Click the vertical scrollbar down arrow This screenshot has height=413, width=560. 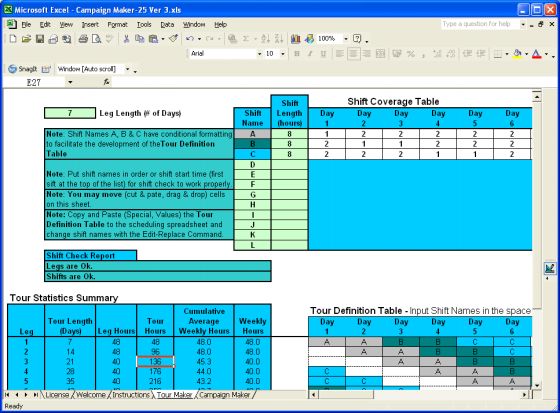pyautogui.click(x=536, y=385)
